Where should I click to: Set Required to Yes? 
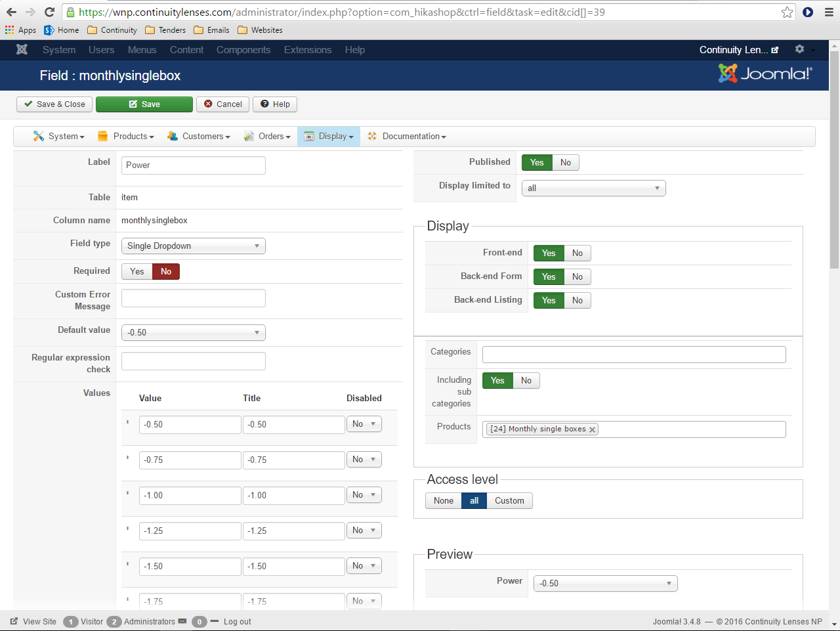[x=137, y=271]
